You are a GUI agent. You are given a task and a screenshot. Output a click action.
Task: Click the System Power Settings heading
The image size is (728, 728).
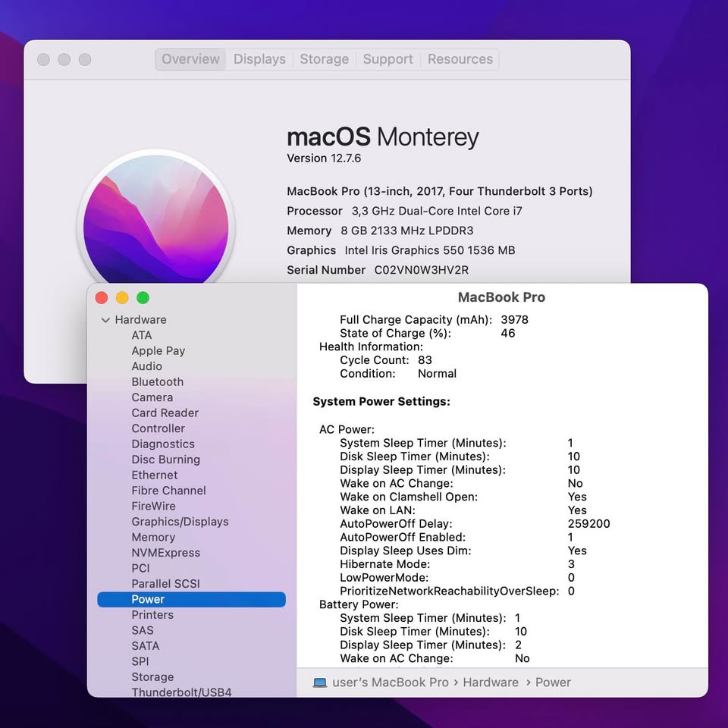pos(381,402)
